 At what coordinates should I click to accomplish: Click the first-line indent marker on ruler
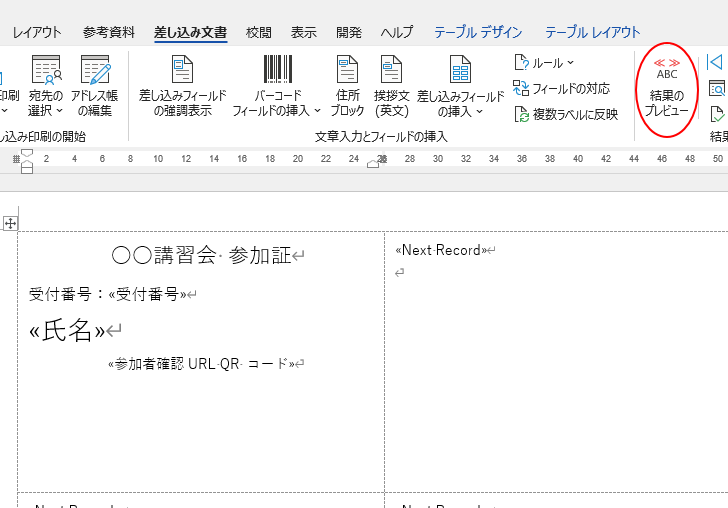tap(27, 152)
